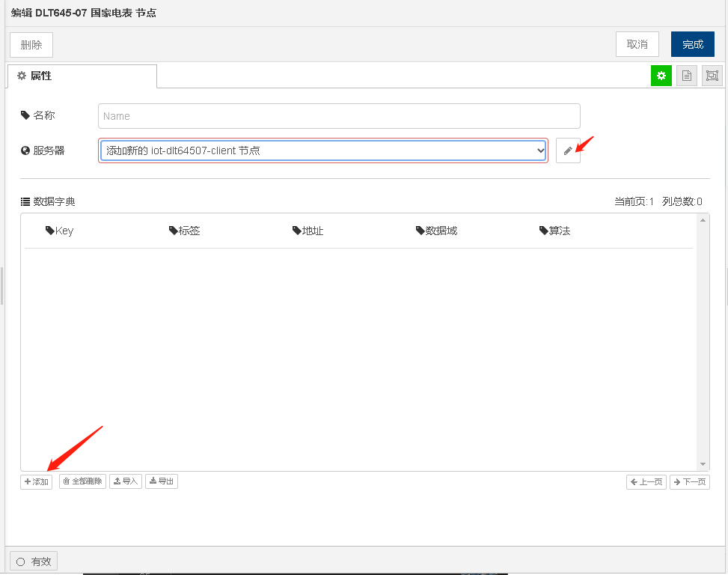Open the node description document icon
Image resolution: width=728 pixels, height=575 pixels.
coord(687,76)
